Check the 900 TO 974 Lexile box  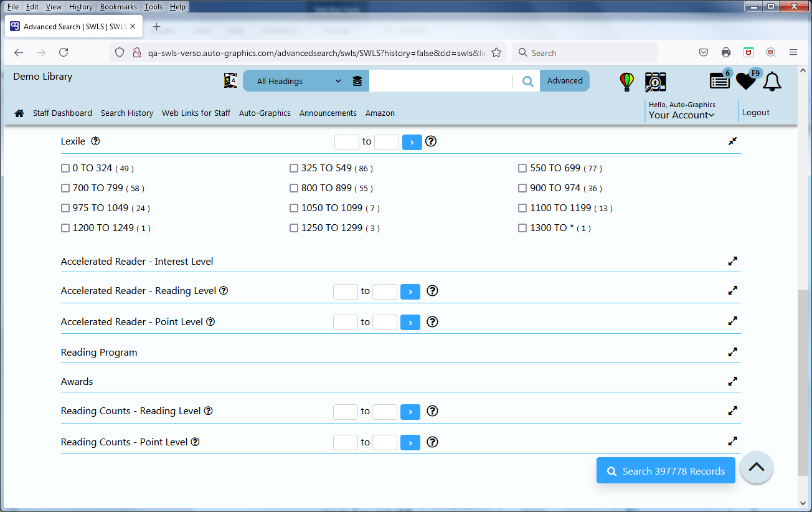click(522, 188)
